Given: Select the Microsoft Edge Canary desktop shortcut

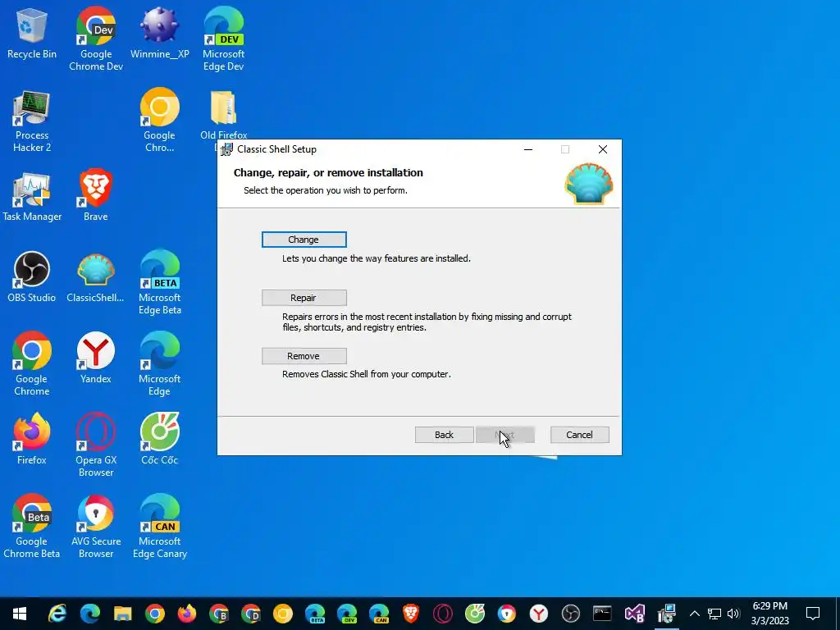Looking at the screenshot, I should point(160,526).
